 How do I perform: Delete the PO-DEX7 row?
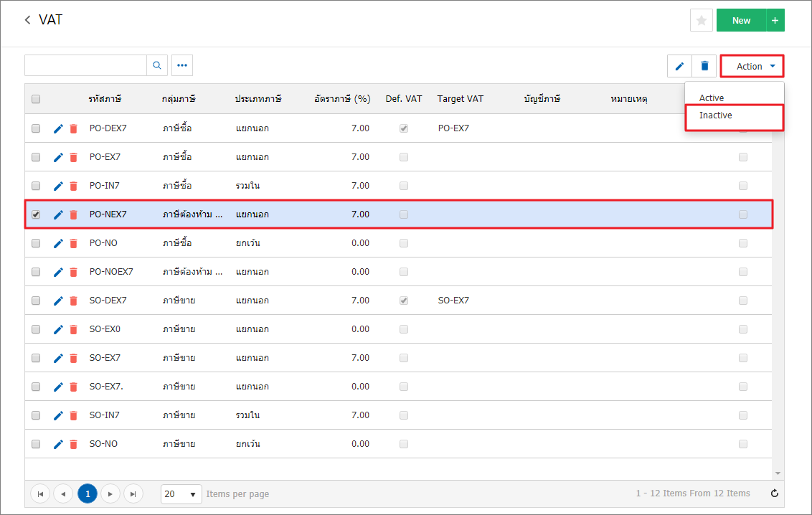74,128
